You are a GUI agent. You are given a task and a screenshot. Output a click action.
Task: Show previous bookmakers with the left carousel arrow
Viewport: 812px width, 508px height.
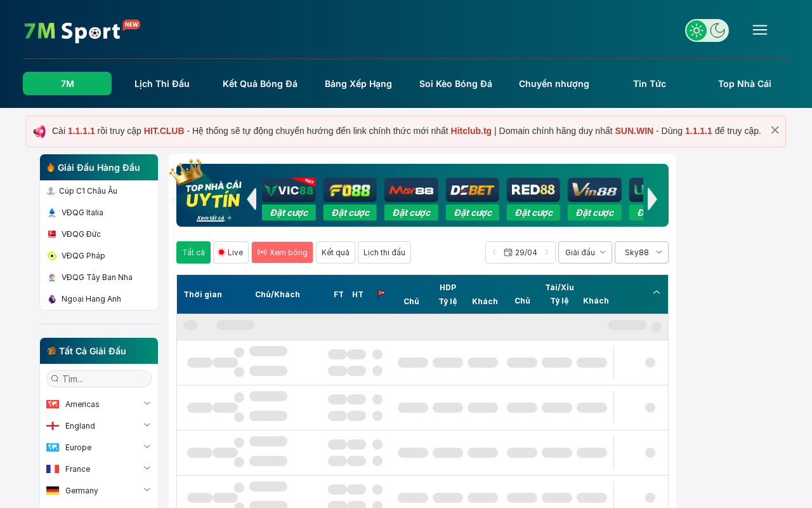tap(252, 199)
